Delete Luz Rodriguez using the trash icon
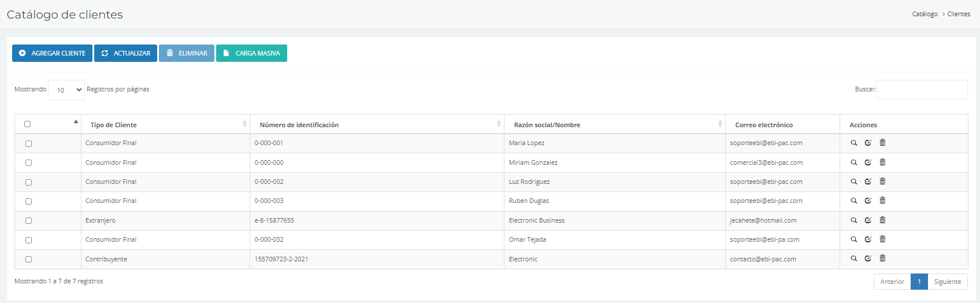This screenshot has height=303, width=980. point(882,182)
